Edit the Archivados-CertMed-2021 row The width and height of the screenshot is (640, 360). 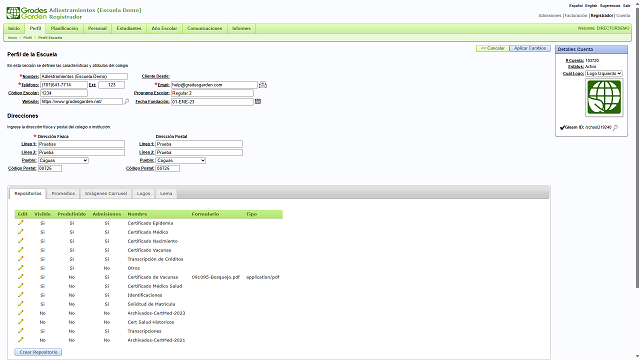coord(20,340)
